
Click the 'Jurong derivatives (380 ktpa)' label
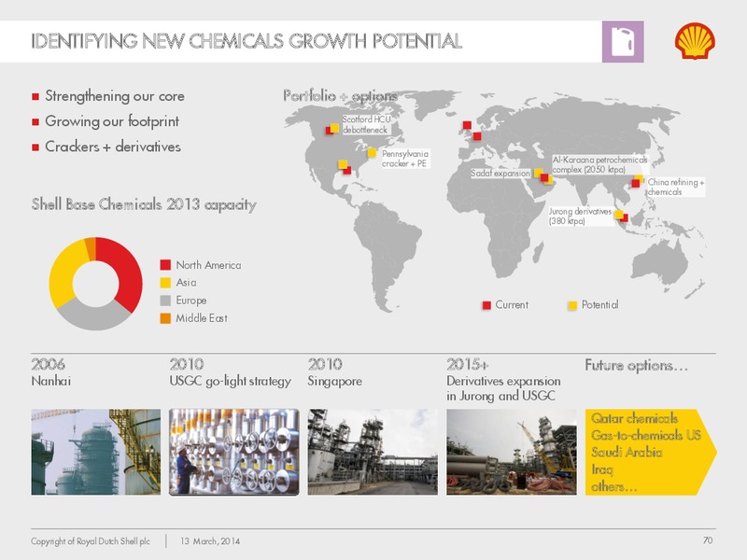coord(580,217)
